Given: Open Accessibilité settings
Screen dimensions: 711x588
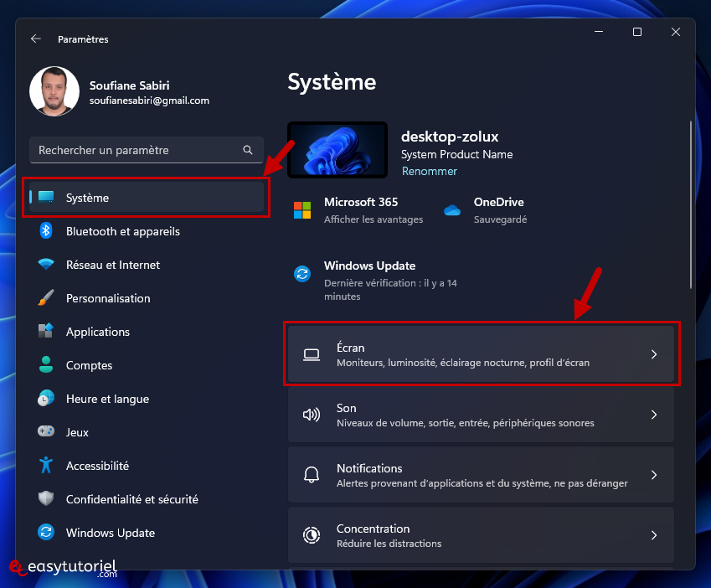Looking at the screenshot, I should pos(147,466).
